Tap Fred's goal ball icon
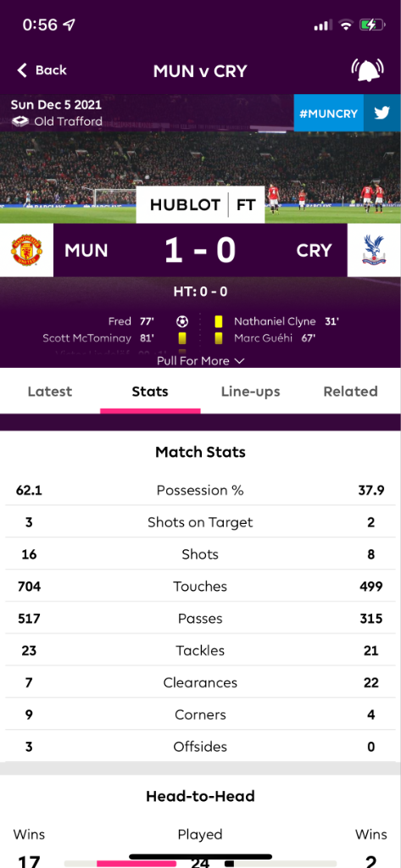401x868 pixels. [182, 321]
